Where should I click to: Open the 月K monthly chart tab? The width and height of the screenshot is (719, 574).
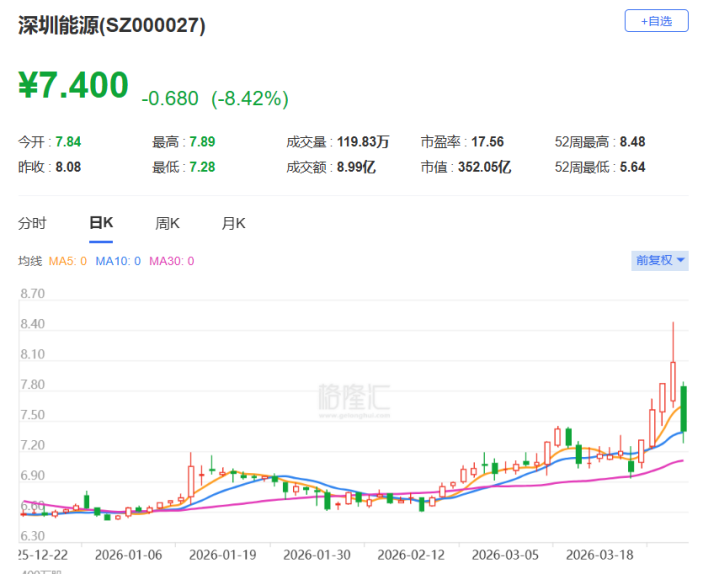233,223
